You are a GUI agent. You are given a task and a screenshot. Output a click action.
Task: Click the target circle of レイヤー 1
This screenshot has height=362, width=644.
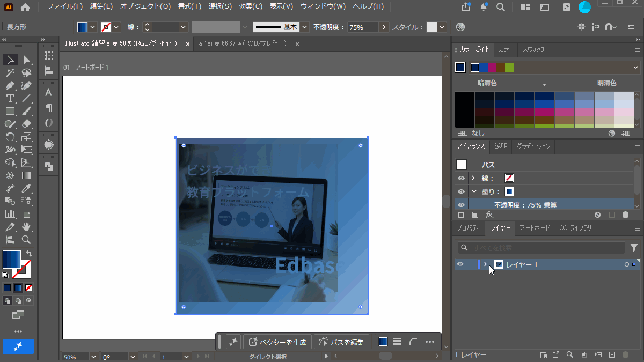coord(626,264)
